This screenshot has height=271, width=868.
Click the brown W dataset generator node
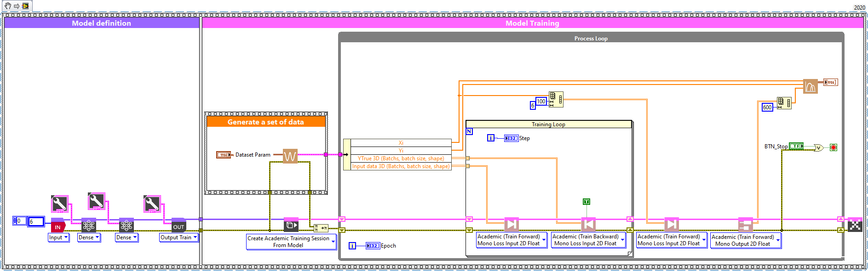pyautogui.click(x=290, y=156)
